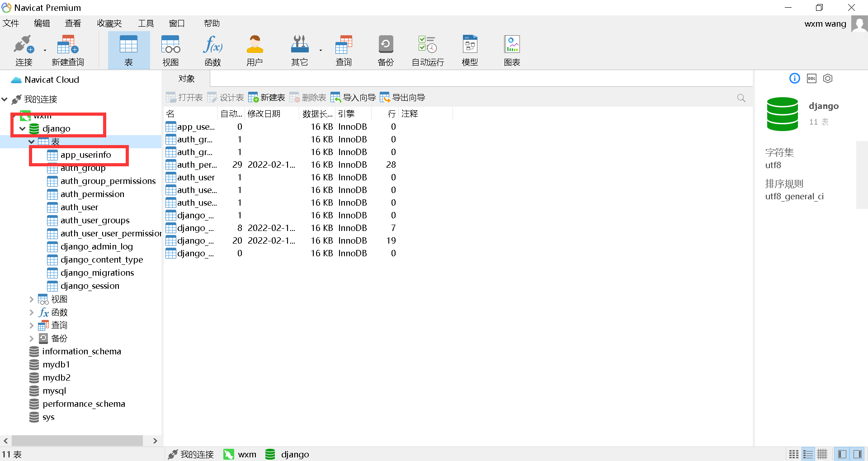This screenshot has height=461, width=868.
Task: Open the 备份 toolbar icon
Action: click(385, 50)
